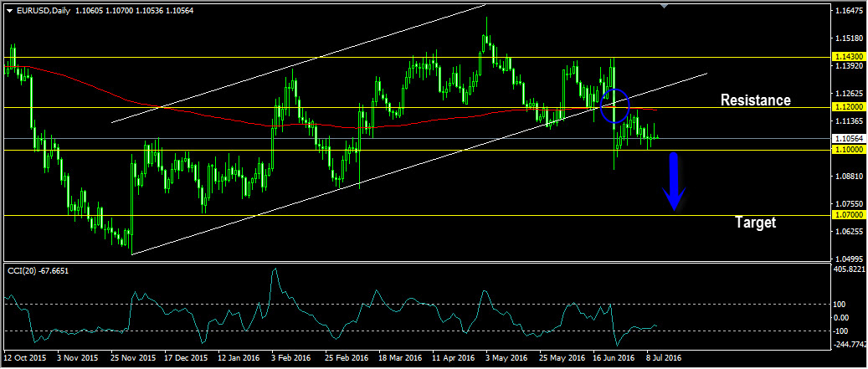Select the yellow 1.10000 level price tag
Image resolution: width=868 pixels, height=369 pixels.
coord(848,150)
